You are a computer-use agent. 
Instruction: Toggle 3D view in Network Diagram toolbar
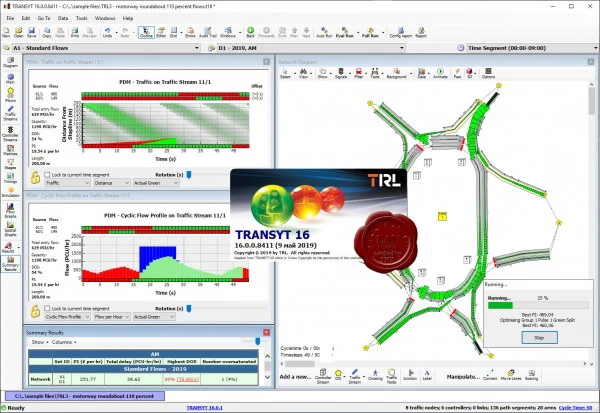[470, 73]
